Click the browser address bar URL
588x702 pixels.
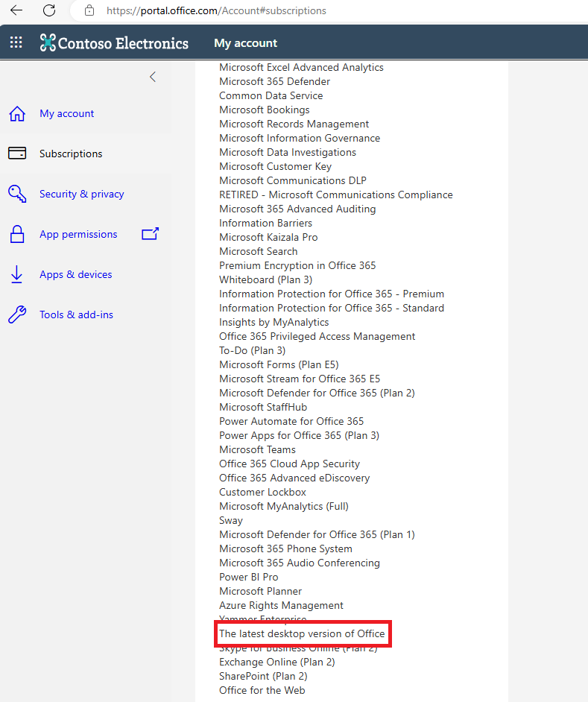click(216, 10)
